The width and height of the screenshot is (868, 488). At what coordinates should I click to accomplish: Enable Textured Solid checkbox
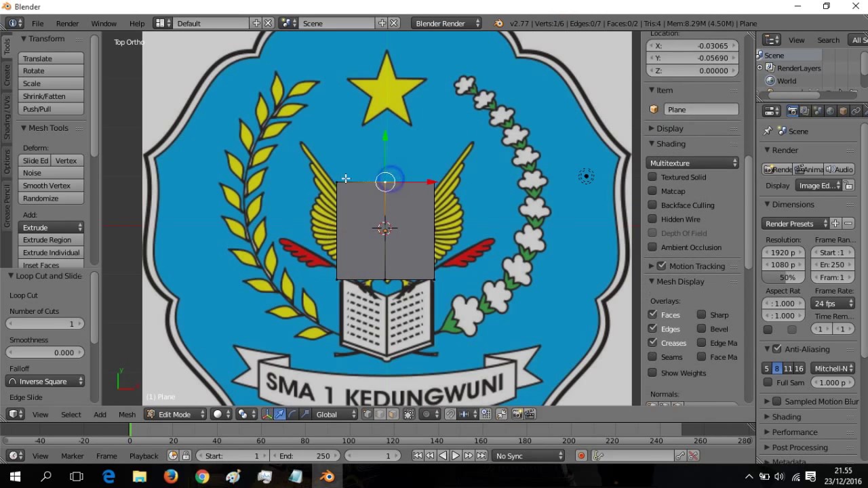(x=652, y=177)
